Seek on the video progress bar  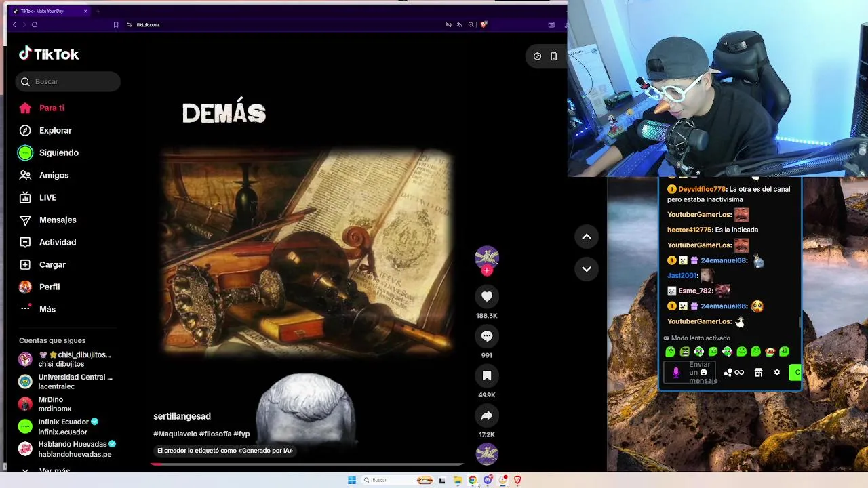pos(307,464)
